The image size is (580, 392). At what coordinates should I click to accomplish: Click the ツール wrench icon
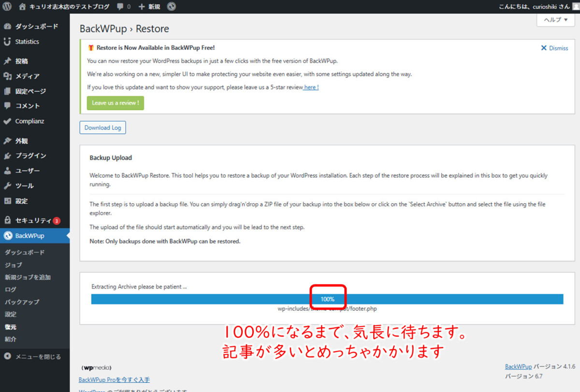point(7,186)
